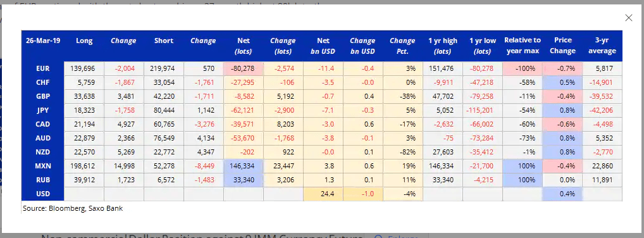Click RUB 1 yr low -4,215
644x238 pixels.
click(483, 180)
